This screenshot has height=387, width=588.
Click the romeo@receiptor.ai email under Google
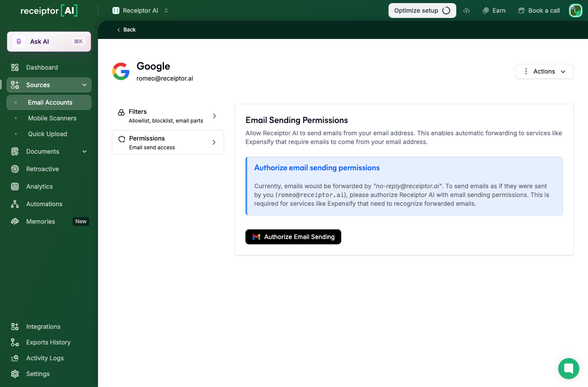(x=165, y=78)
